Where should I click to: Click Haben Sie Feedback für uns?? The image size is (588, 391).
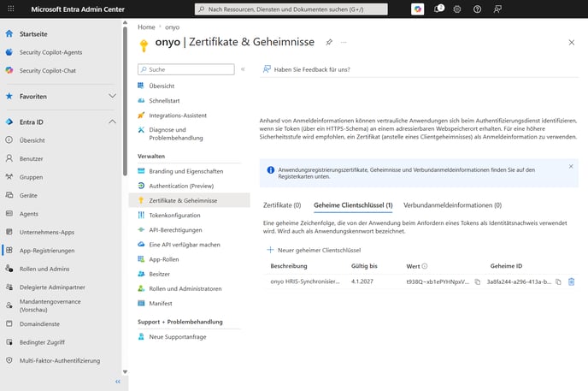(x=306, y=69)
